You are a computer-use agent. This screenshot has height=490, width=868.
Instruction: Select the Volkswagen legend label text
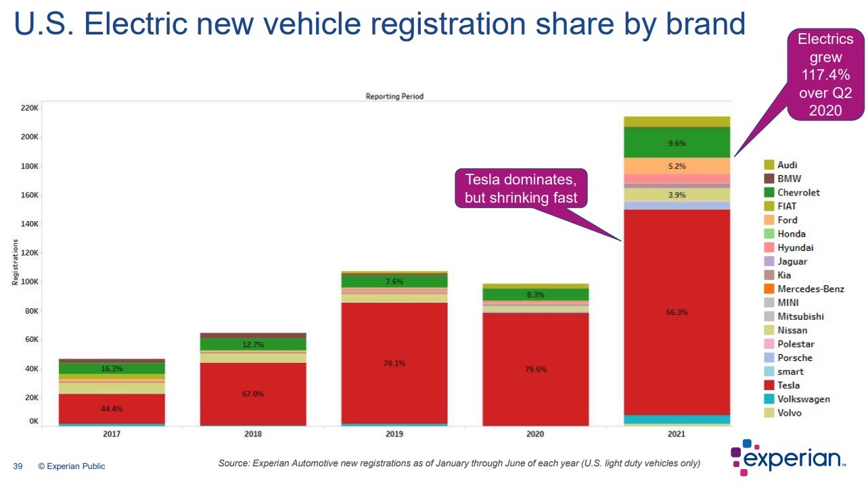pyautogui.click(x=804, y=399)
